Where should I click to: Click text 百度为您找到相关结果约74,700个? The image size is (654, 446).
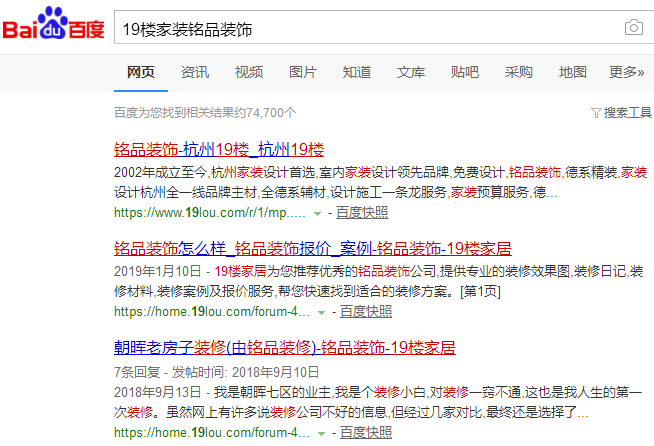[205, 113]
